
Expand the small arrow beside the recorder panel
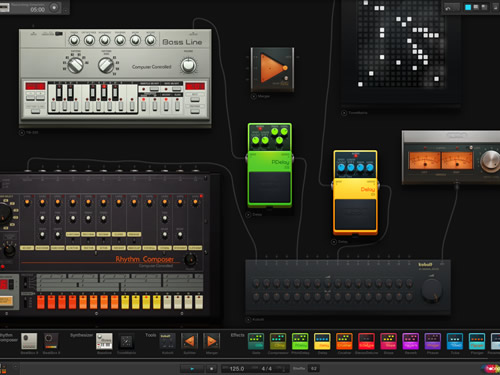(66, 11)
